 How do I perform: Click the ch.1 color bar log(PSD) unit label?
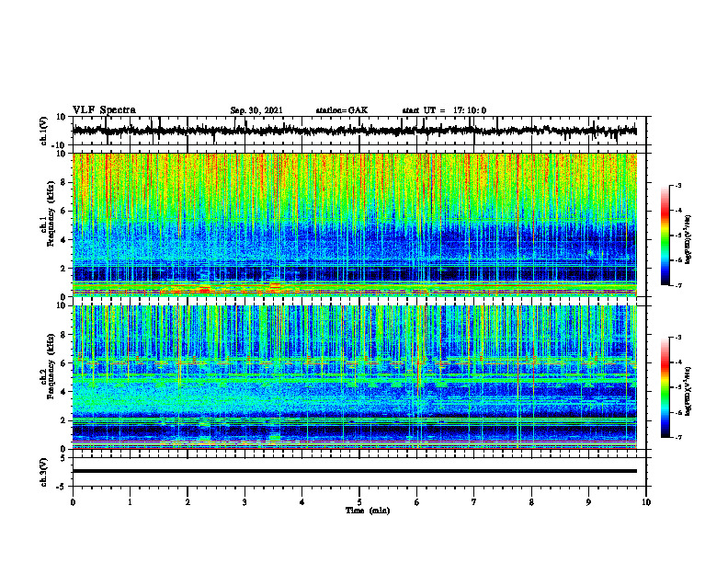pos(688,239)
